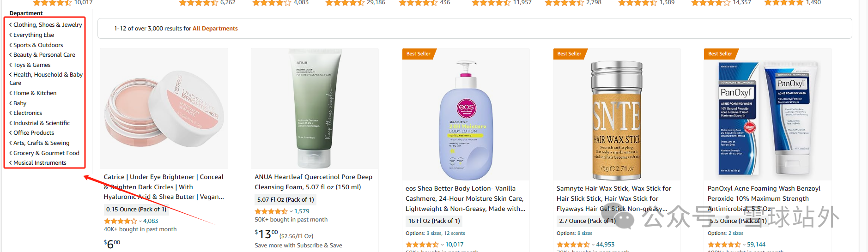Expand rating breakdown arrow beside 10,017 reviews
868x252 pixels.
[442, 245]
